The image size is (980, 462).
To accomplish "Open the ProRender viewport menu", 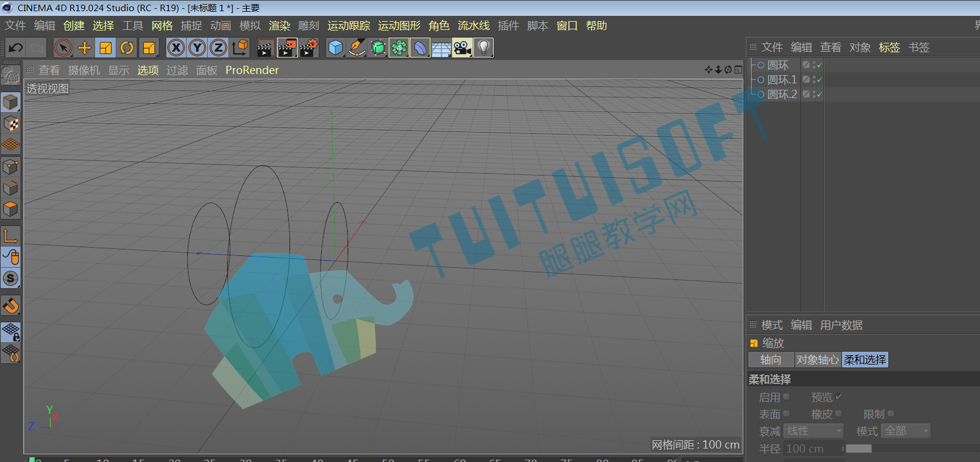I will pos(252,70).
